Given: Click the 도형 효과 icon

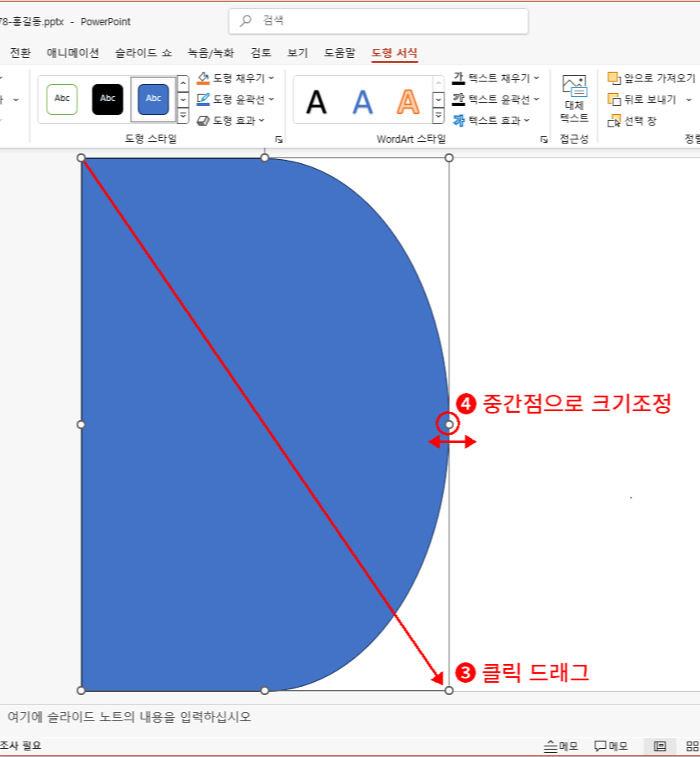Looking at the screenshot, I should coord(203,120).
